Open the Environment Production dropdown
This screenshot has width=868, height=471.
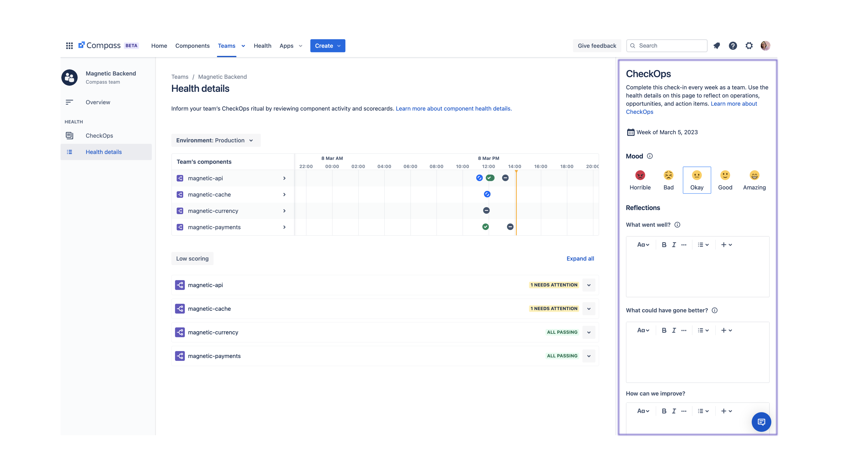216,140
